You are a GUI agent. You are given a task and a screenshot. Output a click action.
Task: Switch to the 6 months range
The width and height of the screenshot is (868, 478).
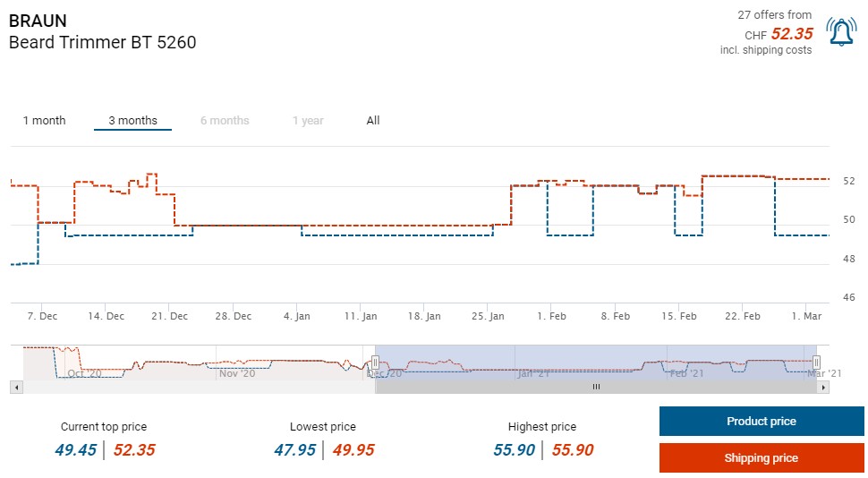click(x=225, y=121)
